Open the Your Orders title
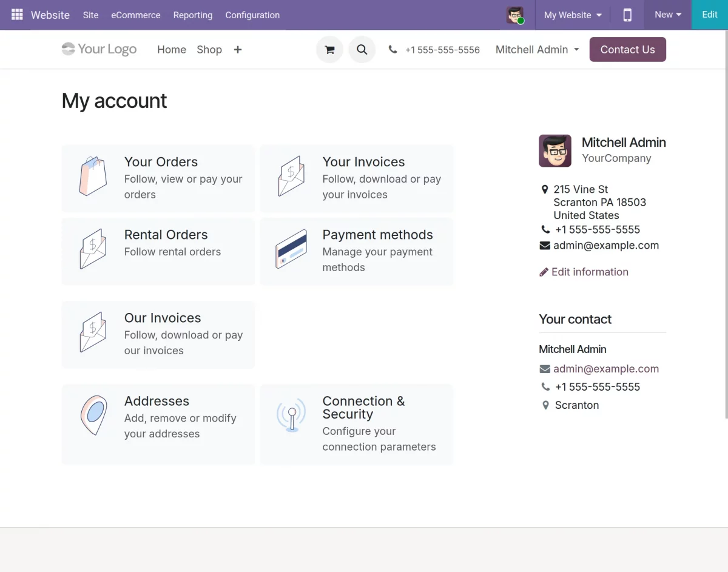 [161, 162]
